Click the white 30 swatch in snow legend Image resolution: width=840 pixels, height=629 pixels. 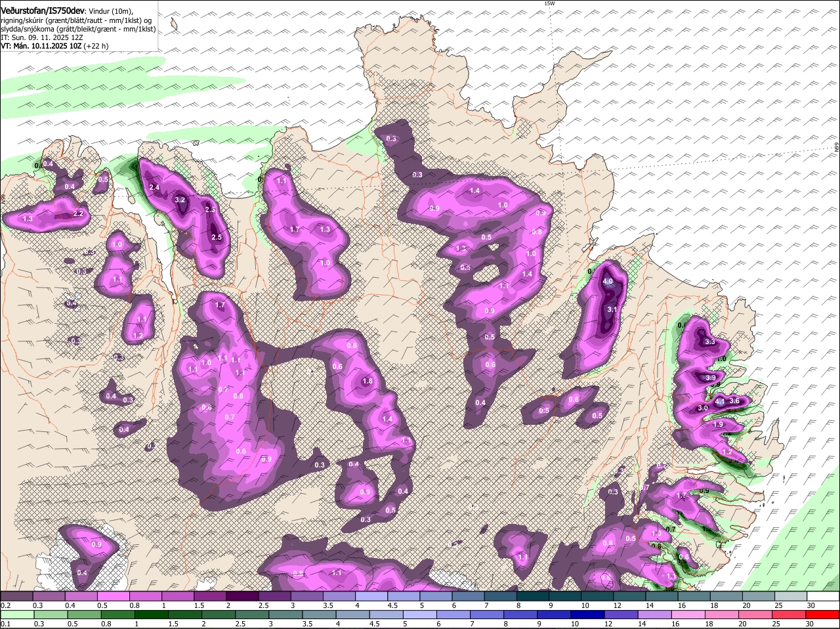click(x=823, y=597)
